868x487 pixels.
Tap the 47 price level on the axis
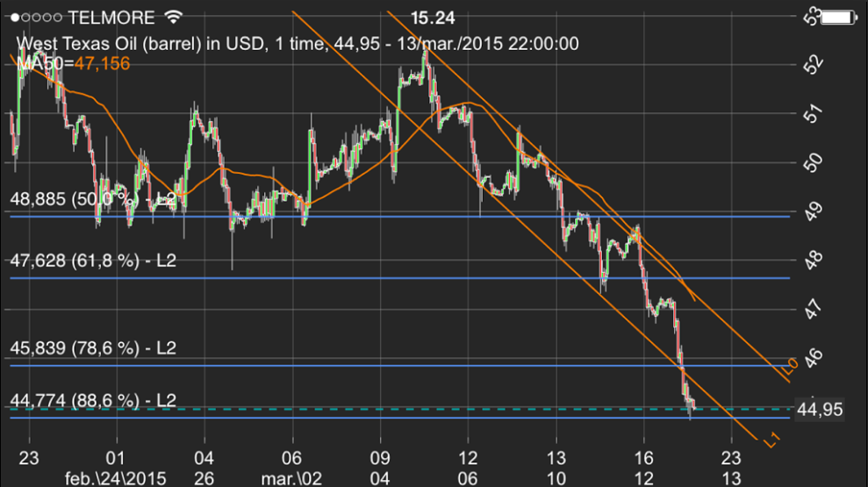[813, 309]
